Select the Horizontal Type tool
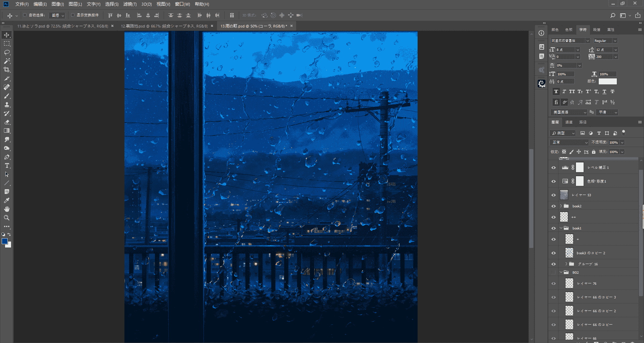 point(7,165)
